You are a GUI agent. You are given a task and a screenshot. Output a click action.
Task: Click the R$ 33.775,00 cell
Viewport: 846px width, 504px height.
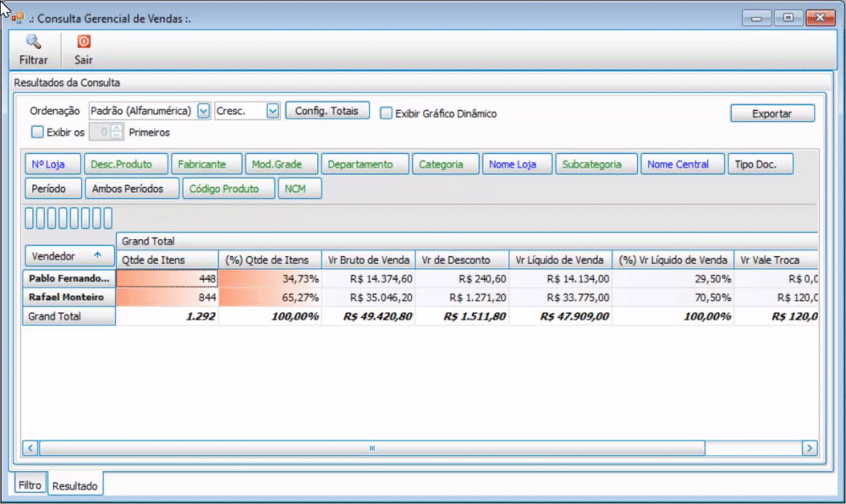(x=560, y=297)
